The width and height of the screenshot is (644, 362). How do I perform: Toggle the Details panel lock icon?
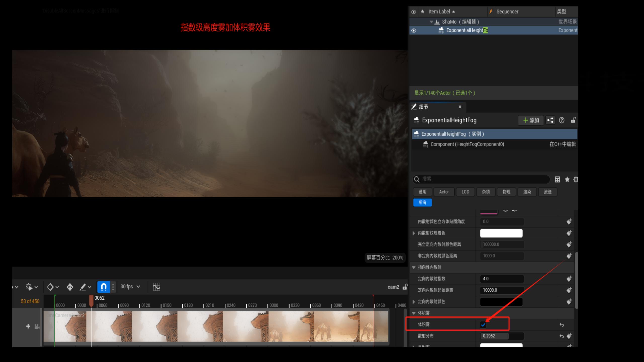click(573, 120)
